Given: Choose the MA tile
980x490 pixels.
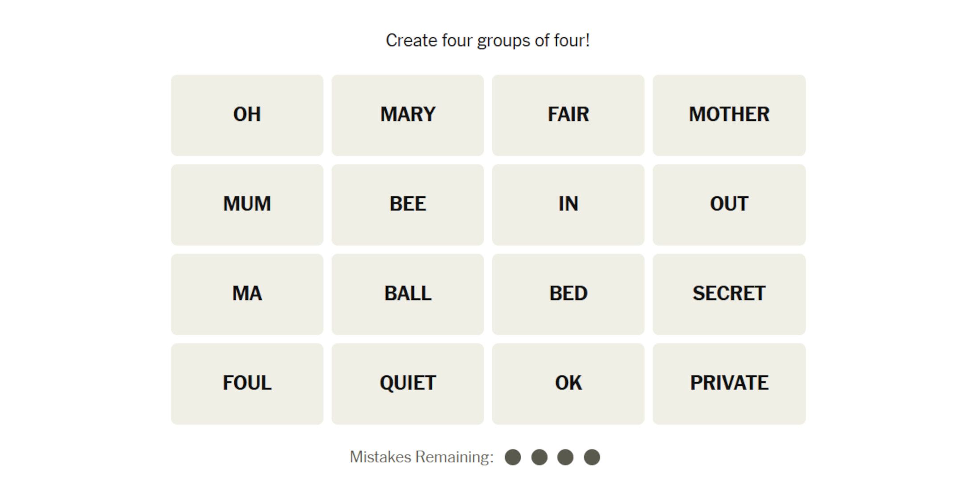Looking at the screenshot, I should coord(247,294).
